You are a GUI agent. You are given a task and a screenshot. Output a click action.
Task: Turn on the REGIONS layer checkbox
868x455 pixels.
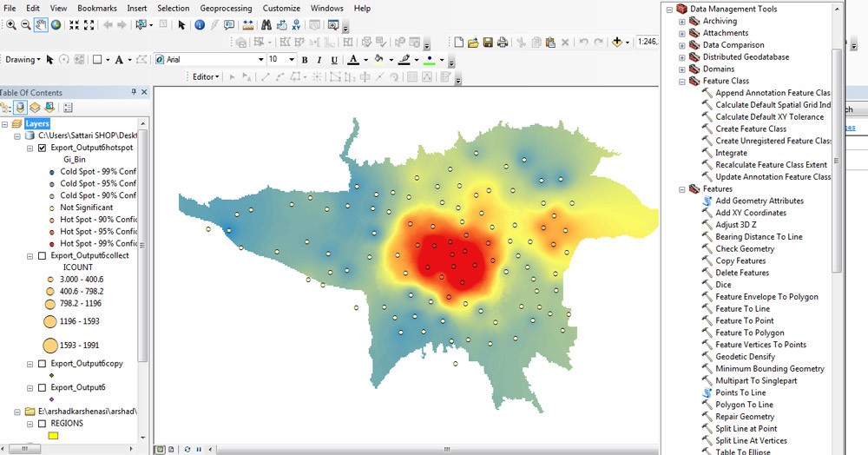43,423
